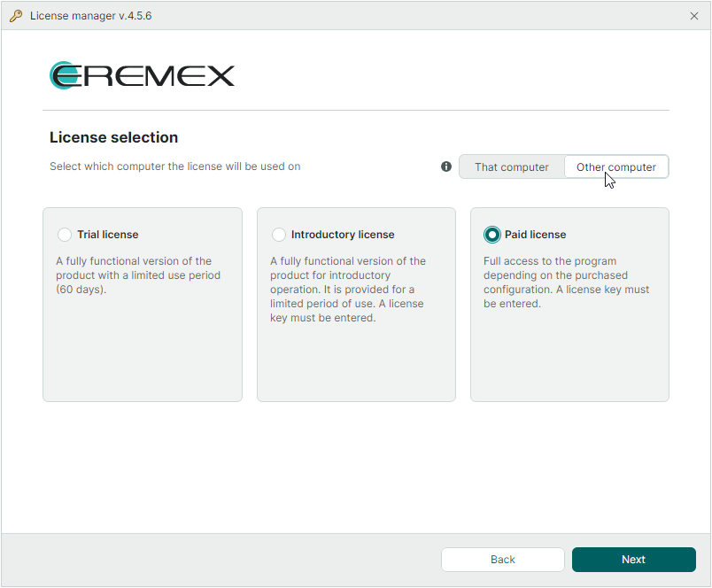The width and height of the screenshot is (712, 588).
Task: Close the License manager window
Action: point(693,16)
